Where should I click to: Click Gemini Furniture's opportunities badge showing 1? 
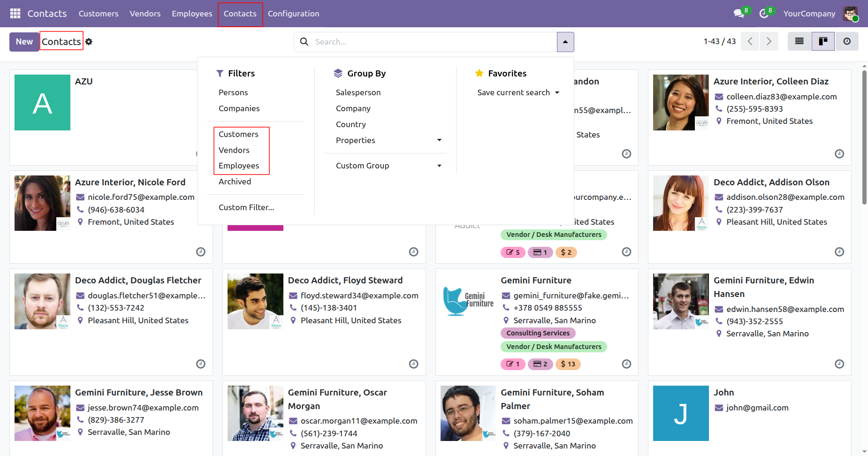coord(513,364)
